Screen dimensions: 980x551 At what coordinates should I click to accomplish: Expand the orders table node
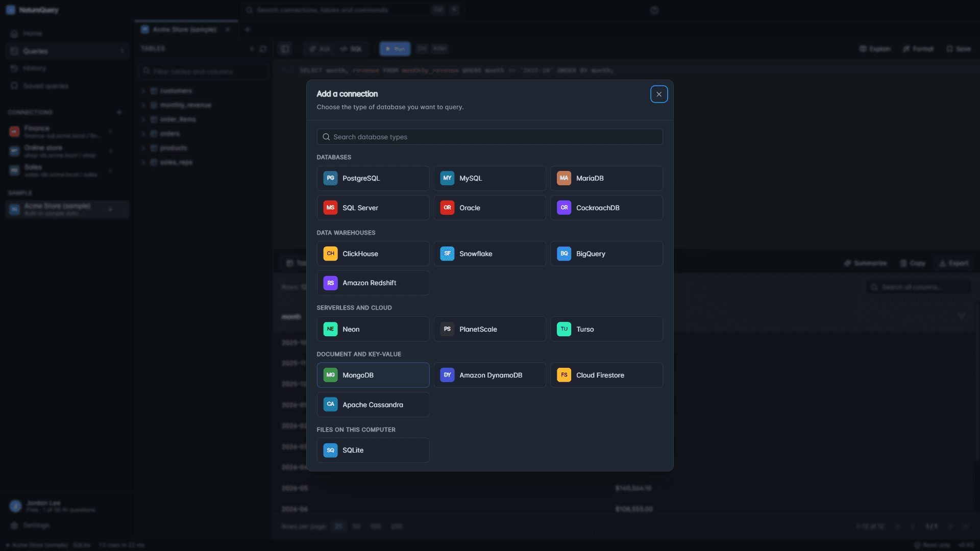point(144,134)
